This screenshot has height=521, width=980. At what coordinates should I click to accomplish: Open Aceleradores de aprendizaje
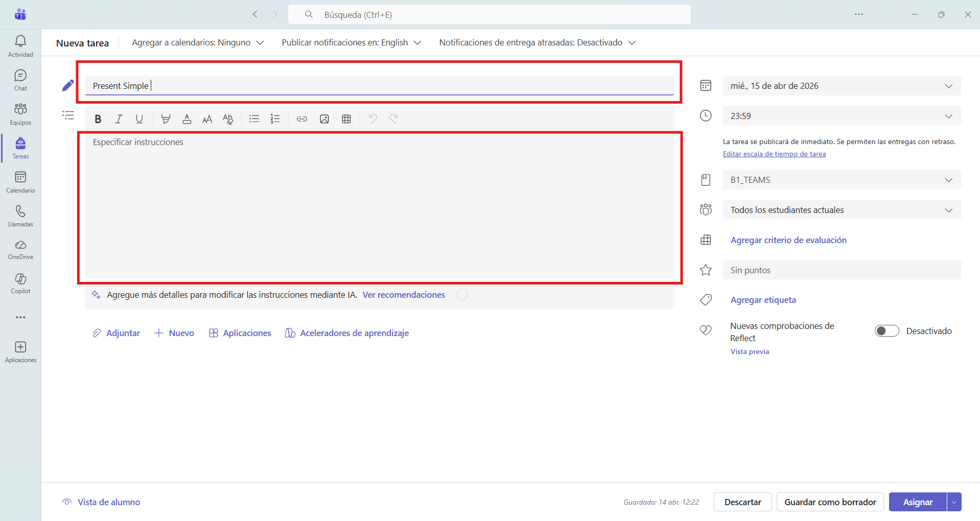click(347, 333)
